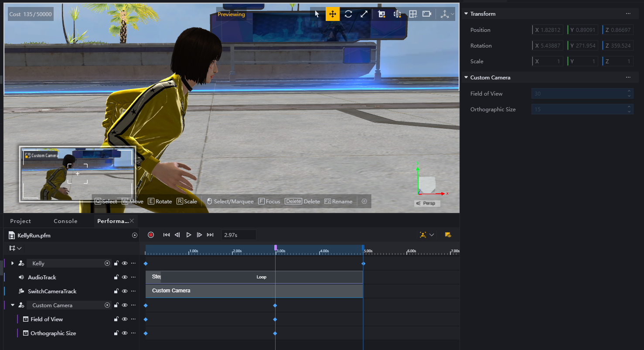This screenshot has width=644, height=350.
Task: Click the Field of View keyframe at 3 seconds
Action: click(x=275, y=319)
